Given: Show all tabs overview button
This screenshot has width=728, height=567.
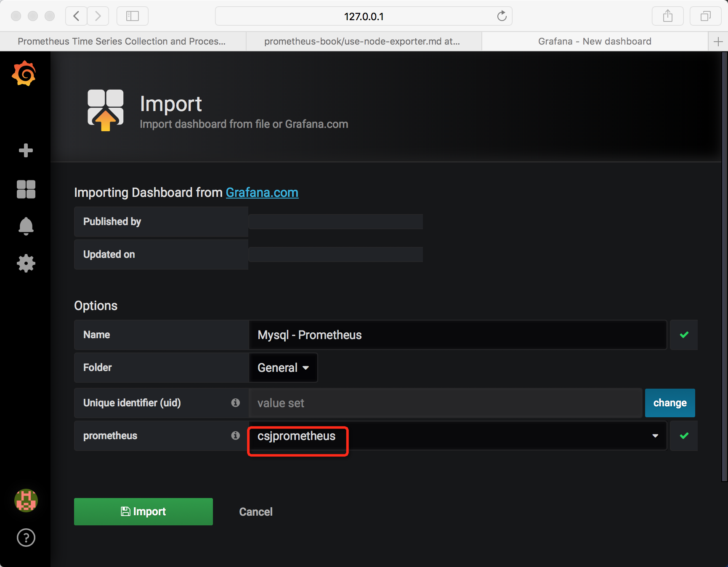Looking at the screenshot, I should pyautogui.click(x=706, y=16).
